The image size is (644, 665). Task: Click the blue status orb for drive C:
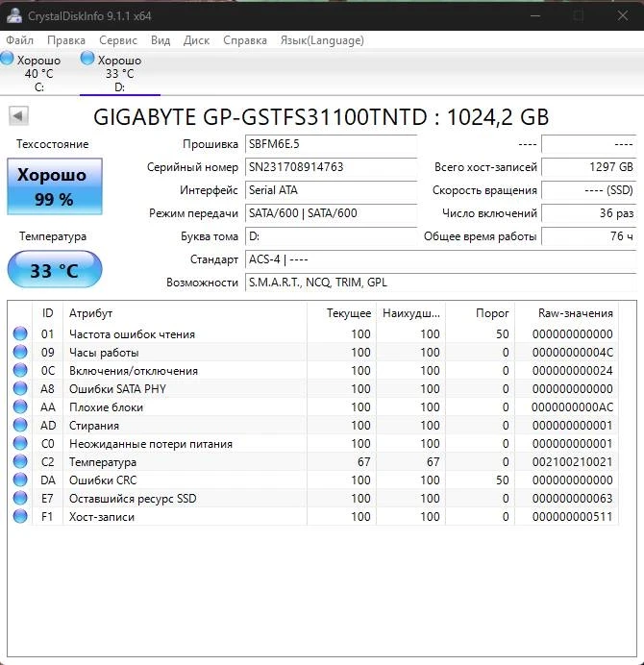(7, 58)
